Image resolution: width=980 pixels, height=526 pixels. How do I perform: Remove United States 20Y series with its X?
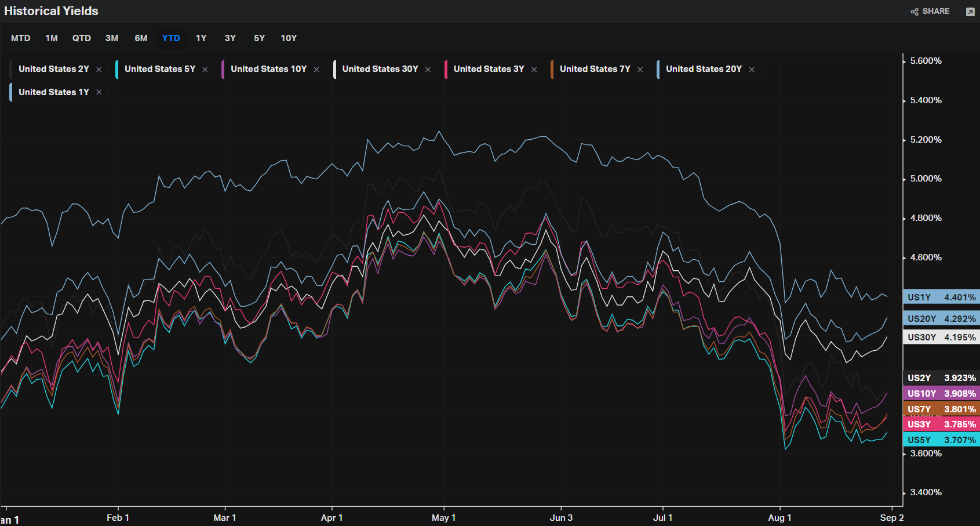coord(752,70)
